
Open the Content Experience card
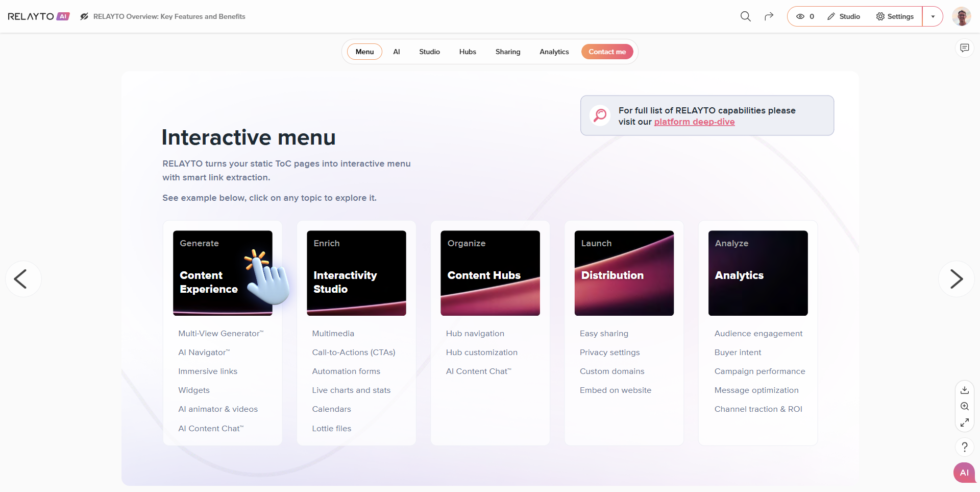click(x=223, y=273)
